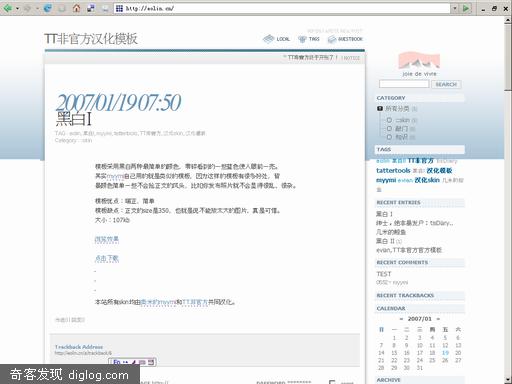
Task: Click the En indicator on the IME bar
Action: click(x=117, y=362)
